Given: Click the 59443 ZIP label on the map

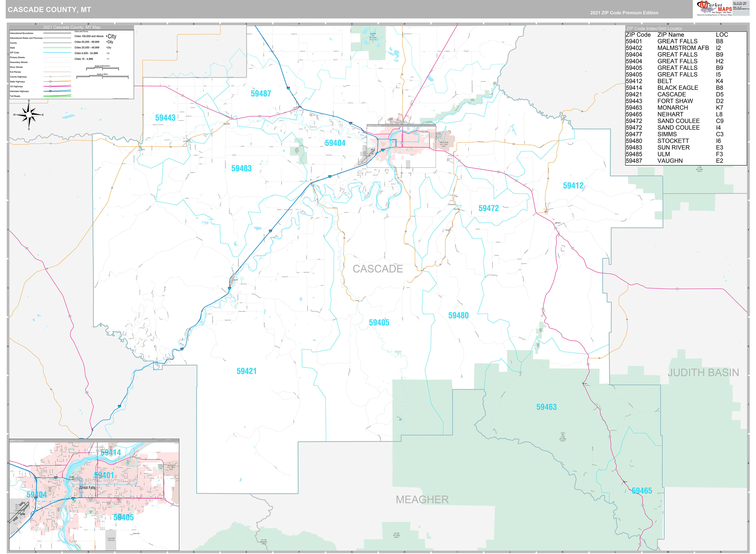Looking at the screenshot, I should (165, 118).
